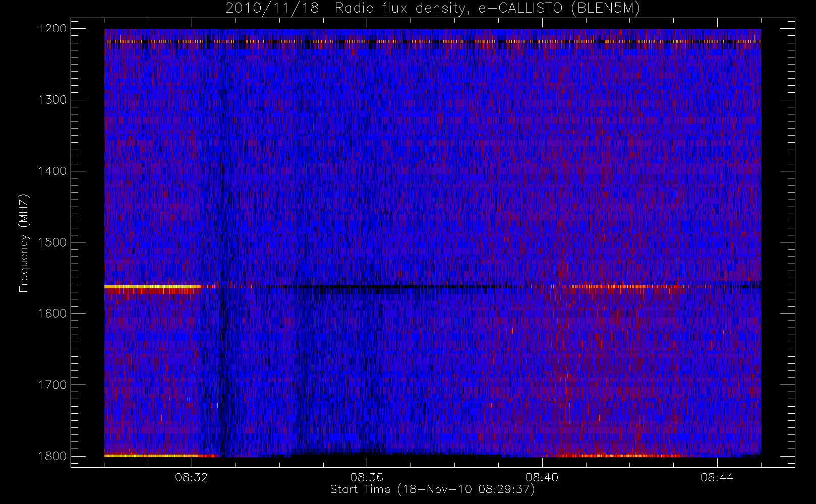
Task: Click the 1500 frequency tick label
Action: [x=52, y=242]
